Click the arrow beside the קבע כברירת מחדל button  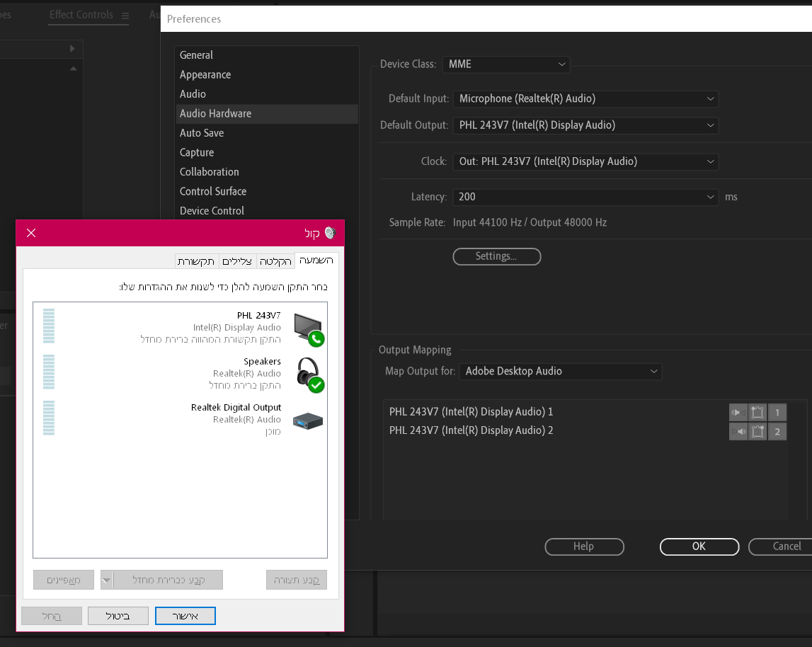pos(106,580)
